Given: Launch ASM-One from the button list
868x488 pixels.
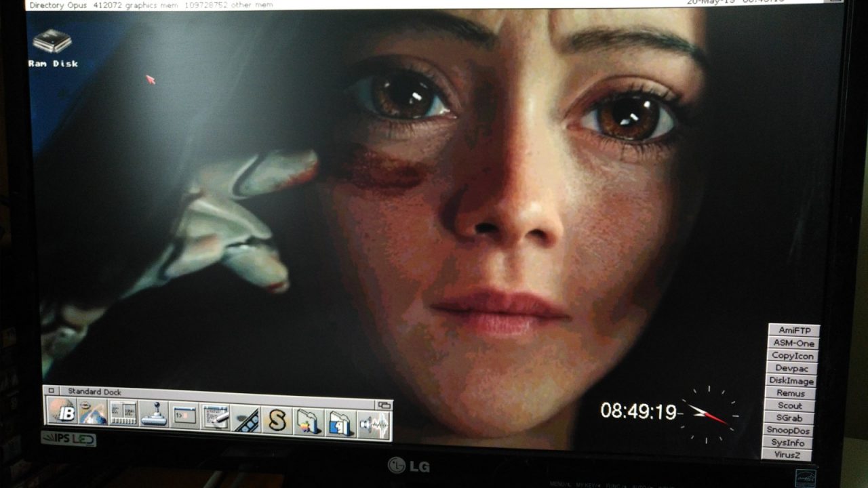Looking at the screenshot, I should pyautogui.click(x=794, y=343).
